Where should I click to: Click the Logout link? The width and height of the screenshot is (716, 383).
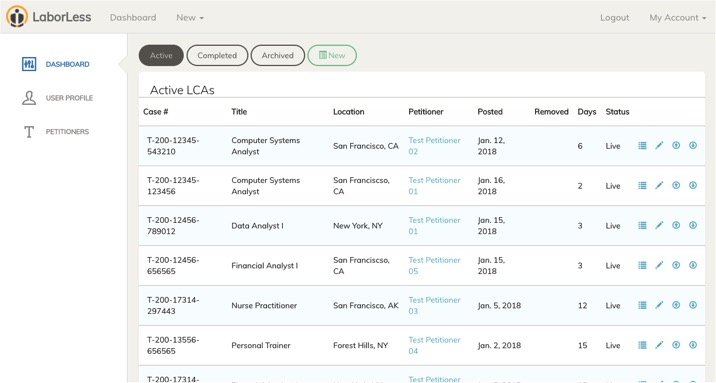tap(615, 17)
